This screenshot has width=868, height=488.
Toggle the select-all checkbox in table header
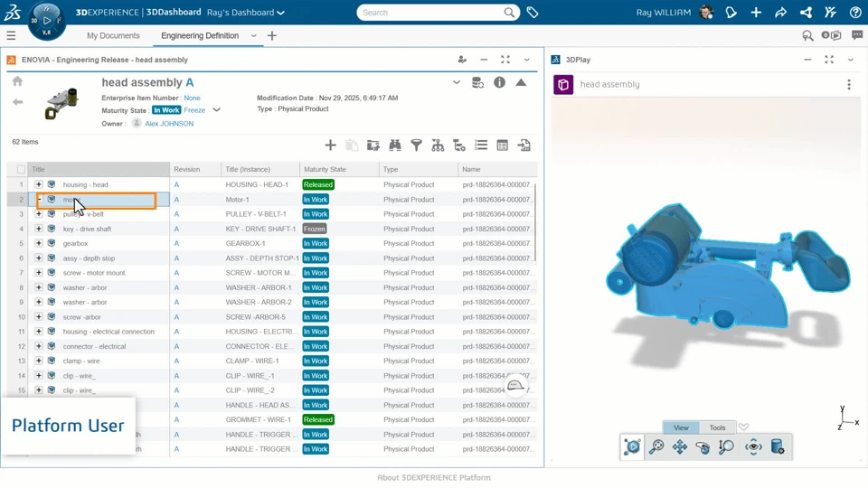[21, 169]
